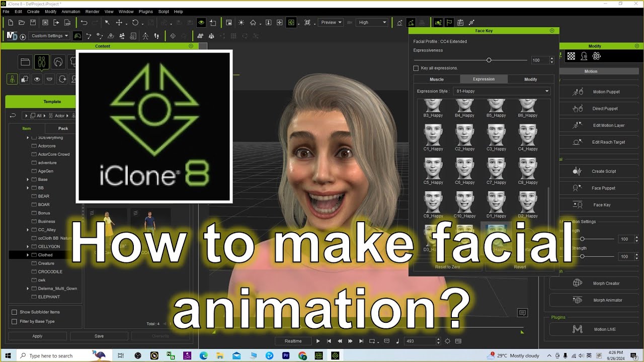Check Show Subfolder Items option
Image resolution: width=644 pixels, height=362 pixels.
pyautogui.click(x=15, y=312)
